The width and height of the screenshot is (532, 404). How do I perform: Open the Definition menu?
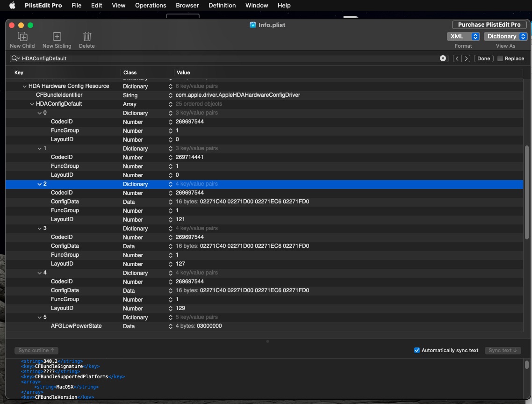[222, 6]
